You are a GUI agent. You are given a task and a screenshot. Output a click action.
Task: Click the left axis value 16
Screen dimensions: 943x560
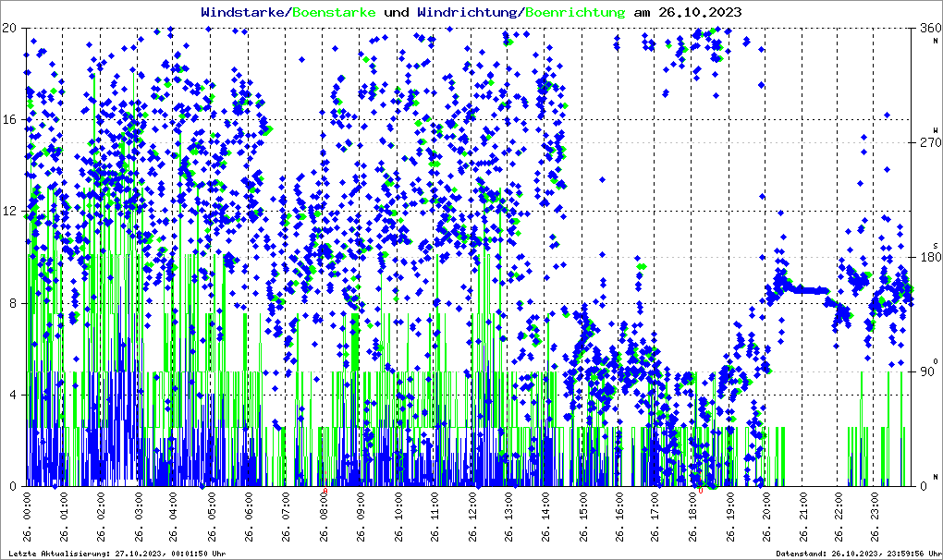coord(11,120)
